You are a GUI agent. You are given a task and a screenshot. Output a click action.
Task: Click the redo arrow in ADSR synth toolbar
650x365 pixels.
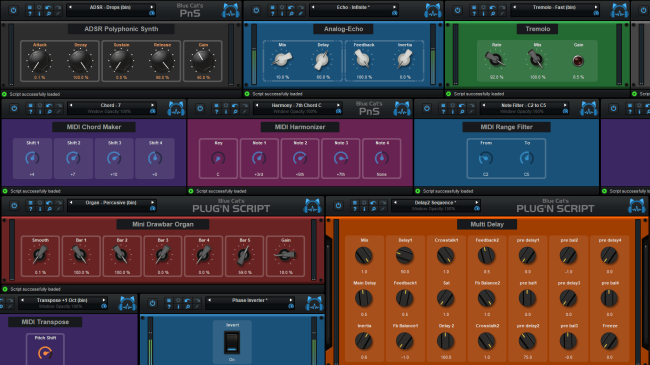[x=58, y=7]
